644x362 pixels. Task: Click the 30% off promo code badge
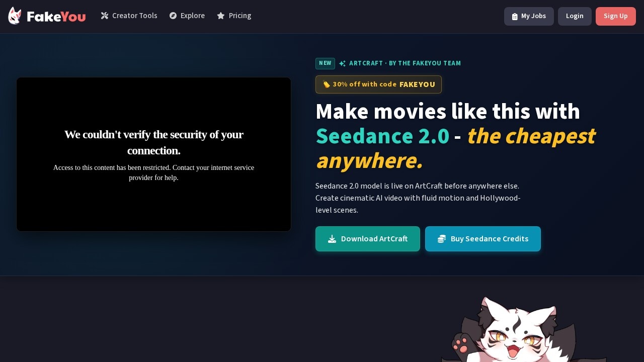click(x=378, y=84)
